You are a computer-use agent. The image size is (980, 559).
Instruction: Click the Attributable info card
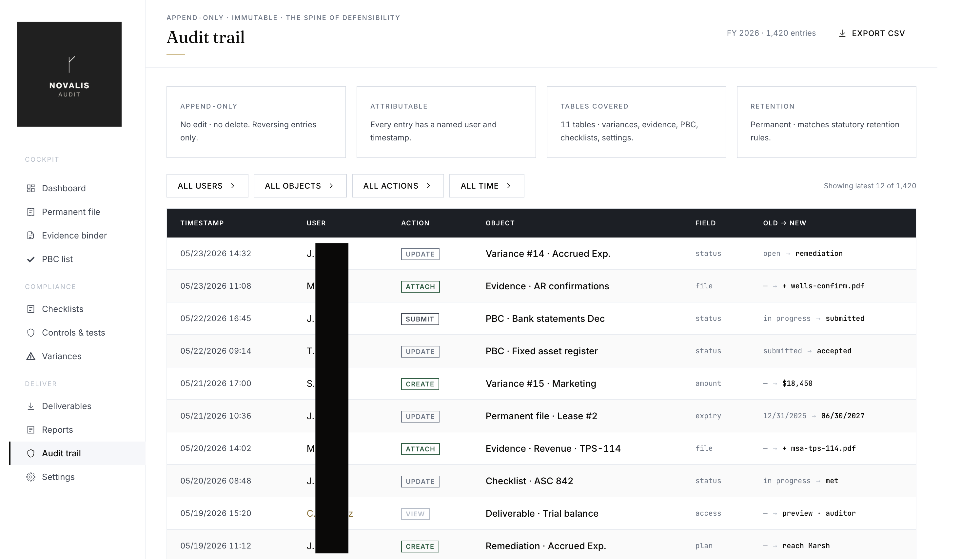446,122
